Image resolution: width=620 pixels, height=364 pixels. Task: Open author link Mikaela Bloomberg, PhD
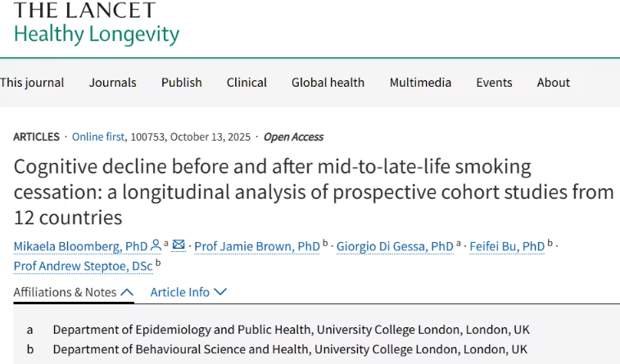pos(80,246)
